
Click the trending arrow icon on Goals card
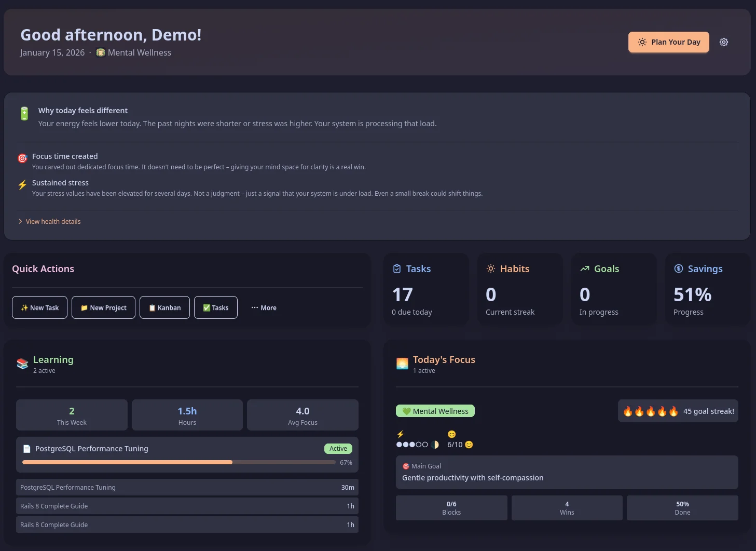(x=584, y=268)
